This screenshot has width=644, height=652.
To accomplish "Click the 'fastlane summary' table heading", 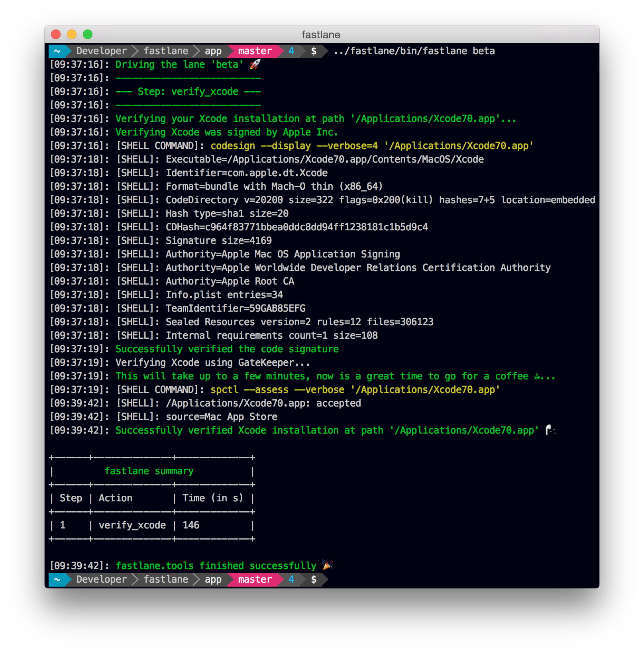I will click(x=149, y=471).
